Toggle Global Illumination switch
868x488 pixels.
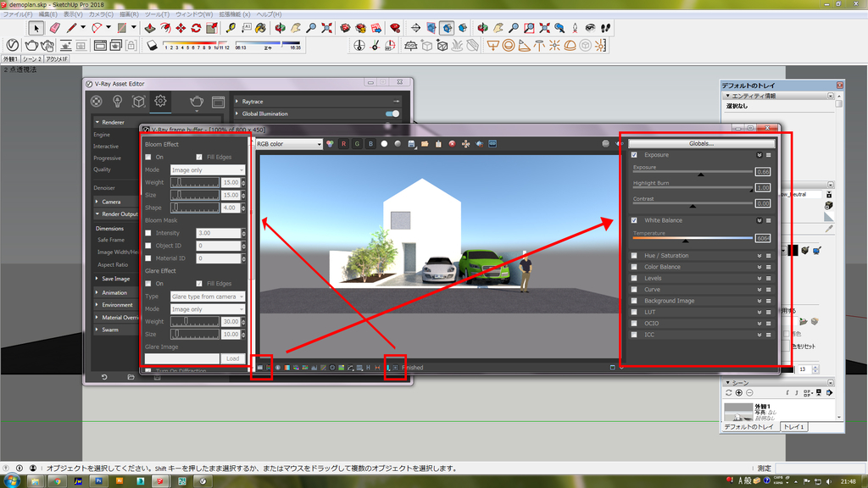(x=392, y=114)
